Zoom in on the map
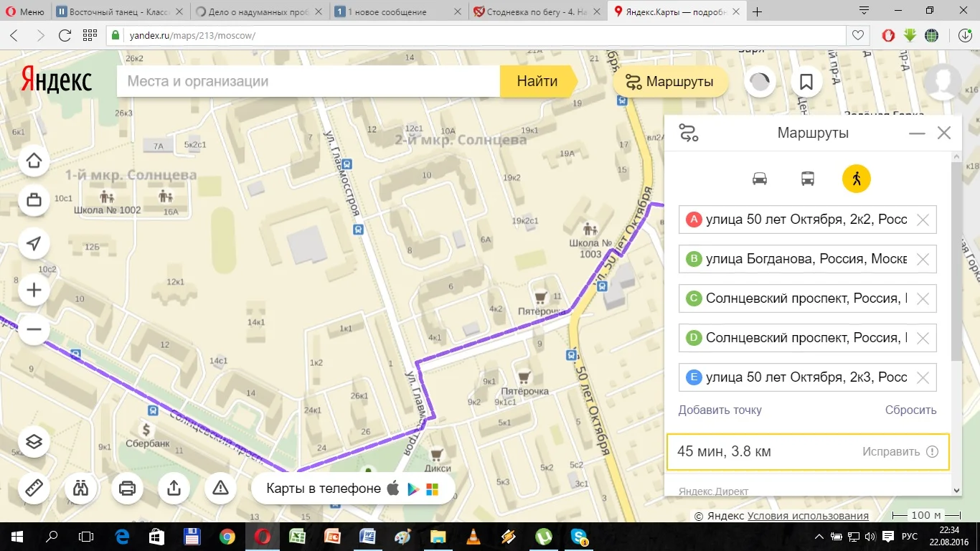Viewport: 980px width, 551px height. pos(34,291)
